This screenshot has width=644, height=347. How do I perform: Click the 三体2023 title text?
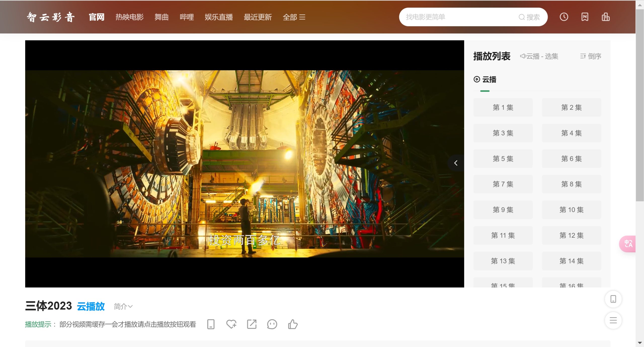tap(49, 306)
